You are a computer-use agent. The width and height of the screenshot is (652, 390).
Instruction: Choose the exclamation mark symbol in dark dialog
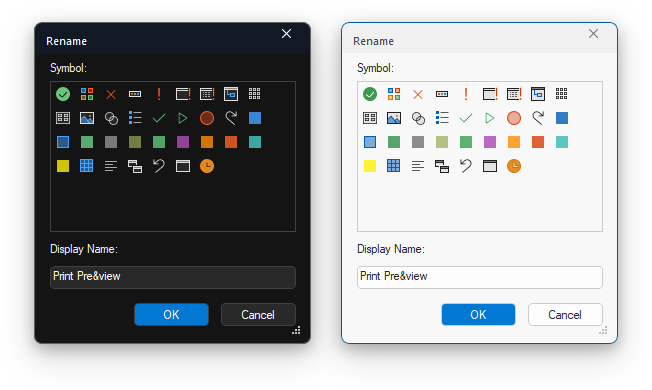coord(158,94)
